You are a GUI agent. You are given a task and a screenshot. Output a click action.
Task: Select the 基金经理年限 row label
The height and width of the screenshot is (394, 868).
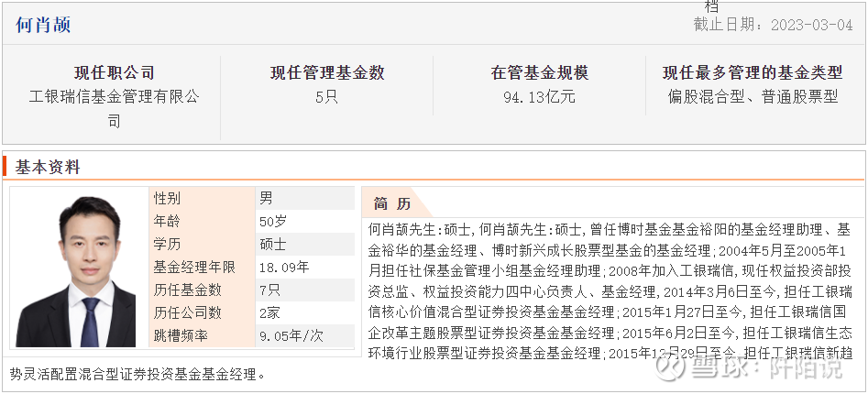(194, 268)
